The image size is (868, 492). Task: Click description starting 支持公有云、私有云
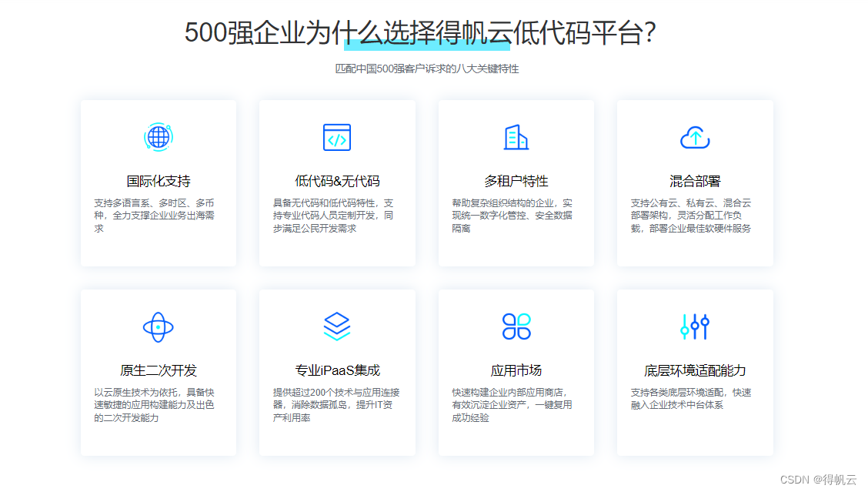691,216
